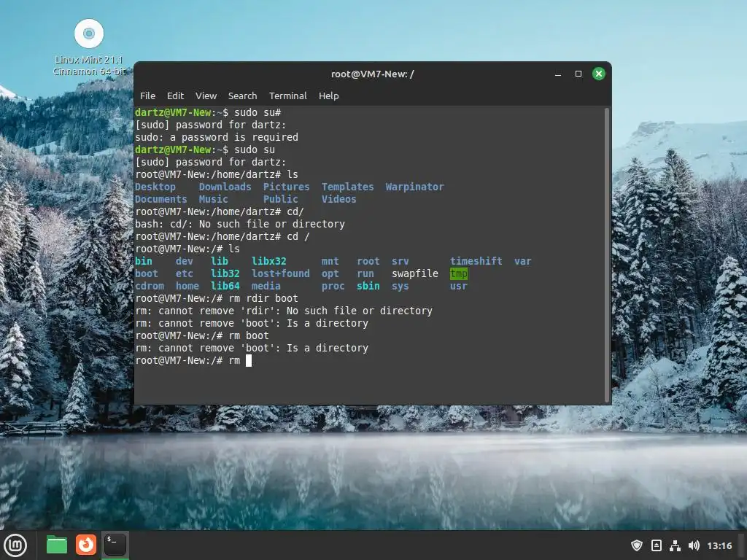Click the 'etc' entry

(x=185, y=273)
